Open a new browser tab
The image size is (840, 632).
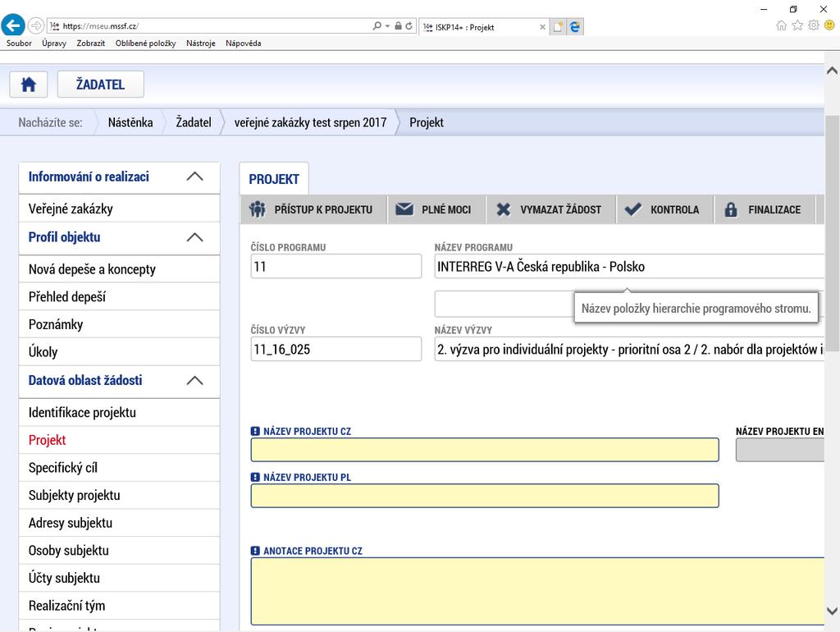[x=558, y=27]
